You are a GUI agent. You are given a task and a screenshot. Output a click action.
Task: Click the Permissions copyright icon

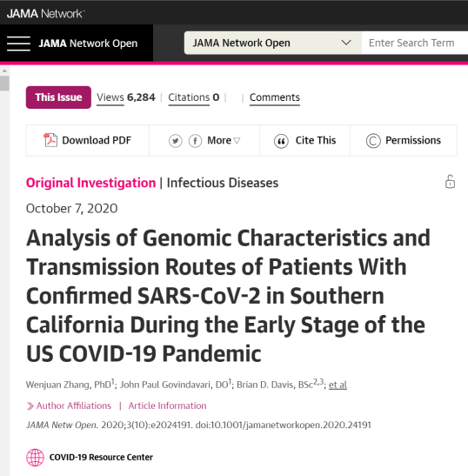(x=373, y=141)
